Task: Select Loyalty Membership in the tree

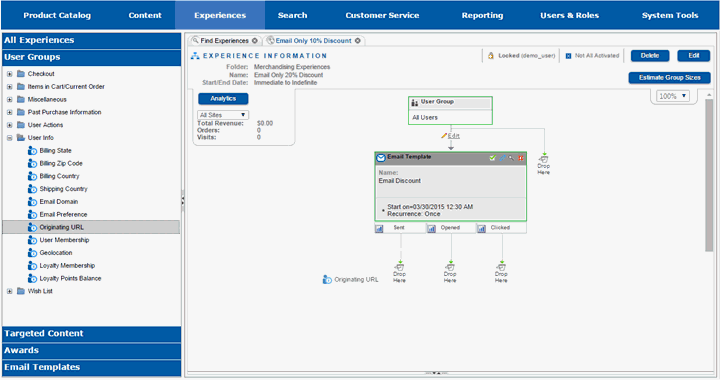Action: click(67, 266)
